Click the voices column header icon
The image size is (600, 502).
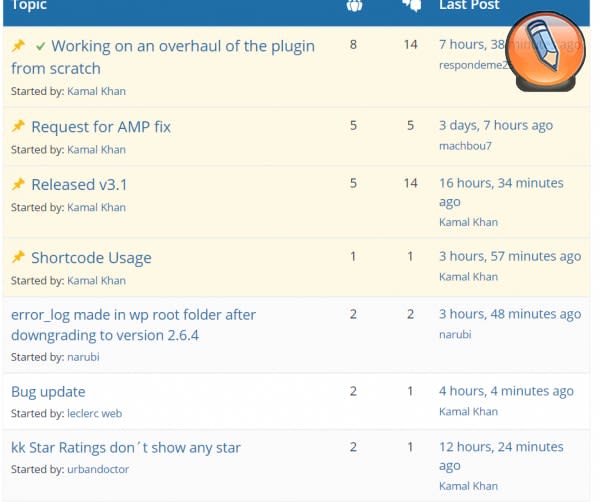(x=354, y=5)
